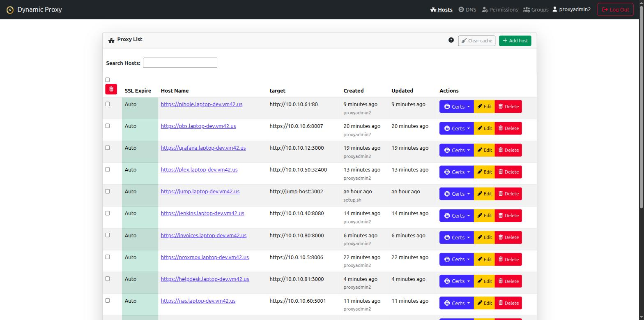Click the Clear cache button

pos(476,41)
